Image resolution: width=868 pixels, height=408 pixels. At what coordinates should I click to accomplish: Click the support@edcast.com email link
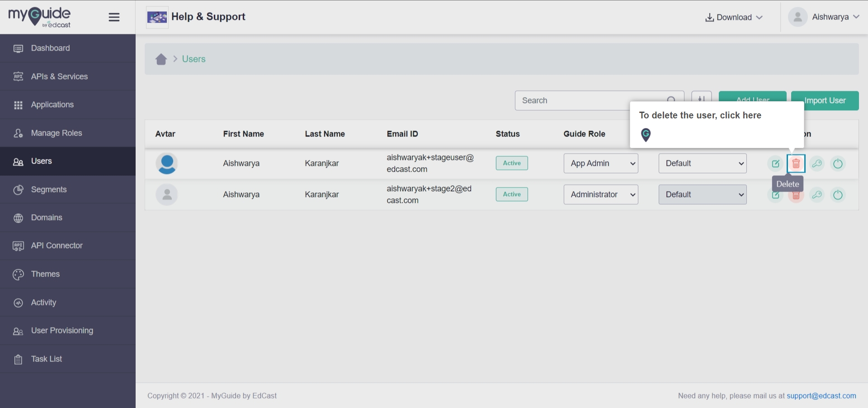821,396
